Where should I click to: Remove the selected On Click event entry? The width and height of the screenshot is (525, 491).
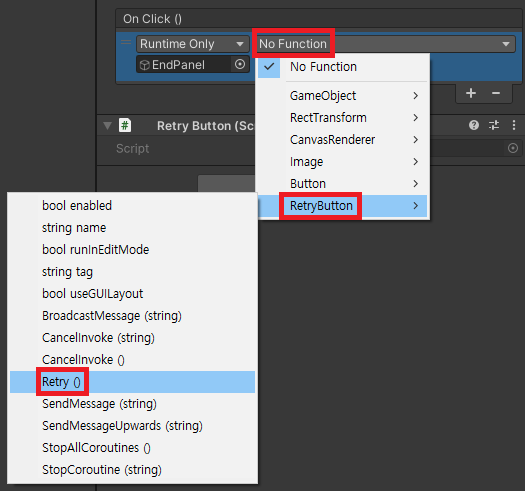click(x=496, y=93)
